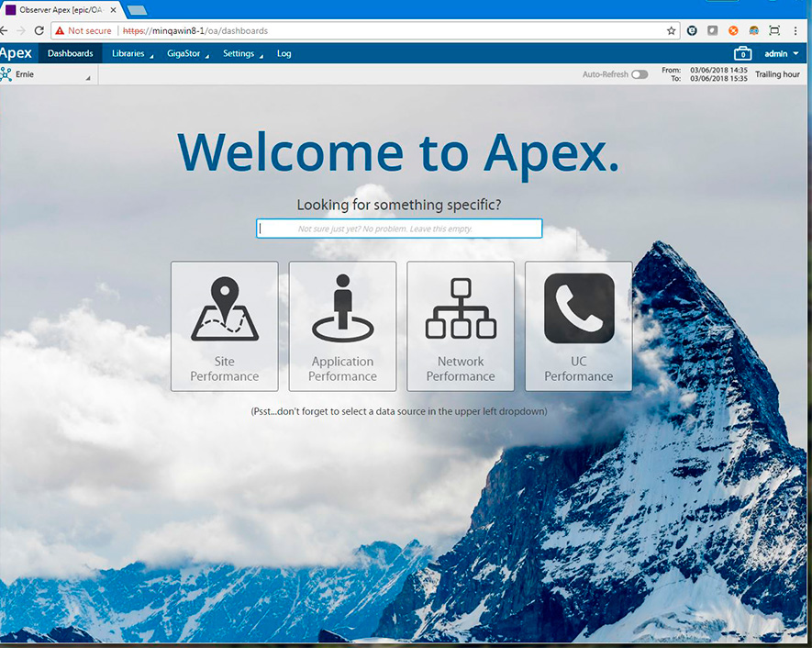Open the Network Performance tile
Image resolution: width=812 pixels, height=648 pixels.
click(x=461, y=326)
